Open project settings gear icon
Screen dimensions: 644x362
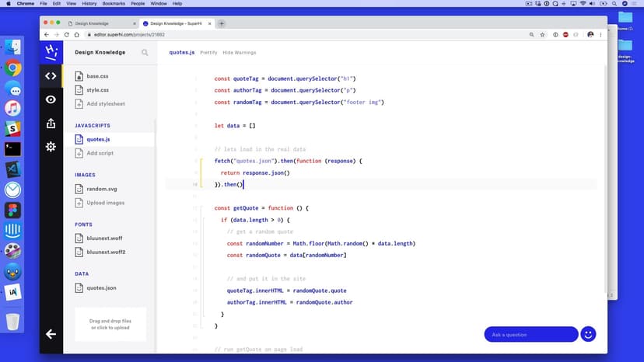pyautogui.click(x=51, y=147)
